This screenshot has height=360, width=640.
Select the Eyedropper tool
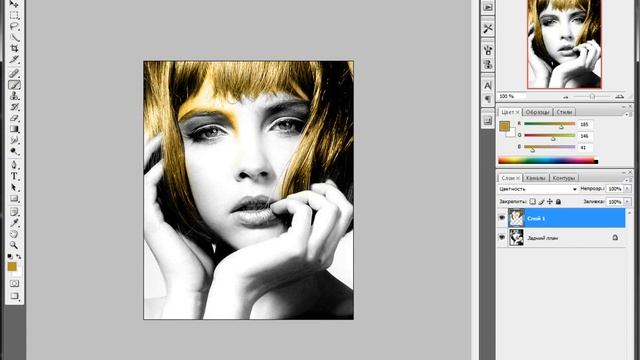click(x=14, y=223)
